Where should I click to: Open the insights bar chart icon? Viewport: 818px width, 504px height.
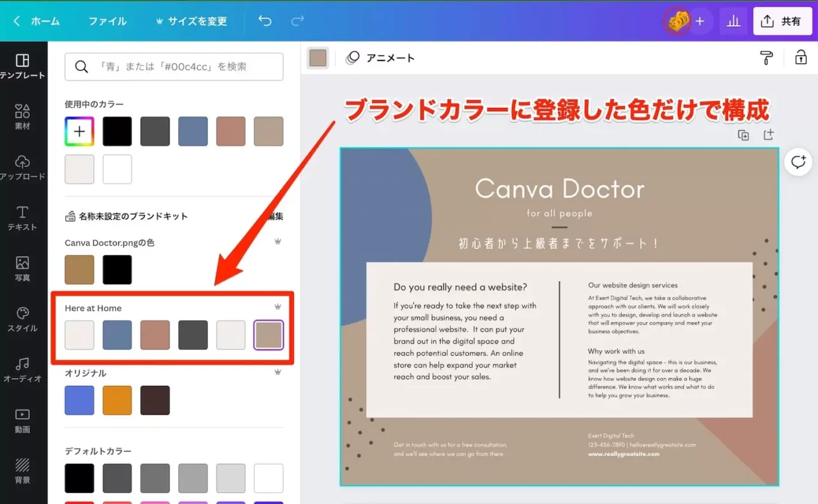734,21
